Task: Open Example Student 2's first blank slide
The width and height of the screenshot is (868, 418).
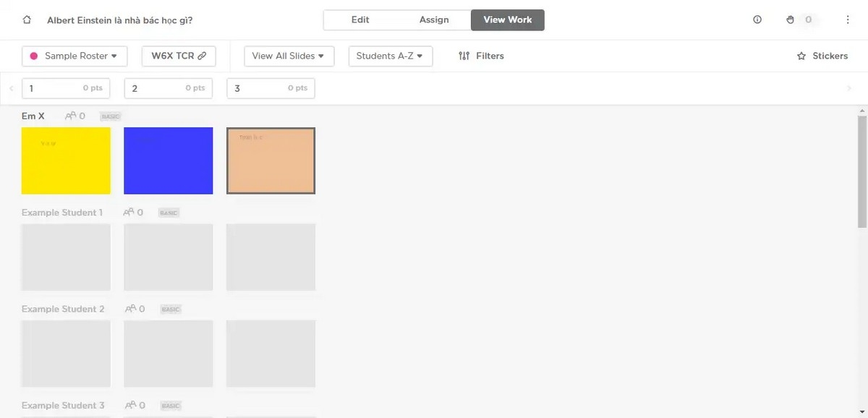Action: 66,354
